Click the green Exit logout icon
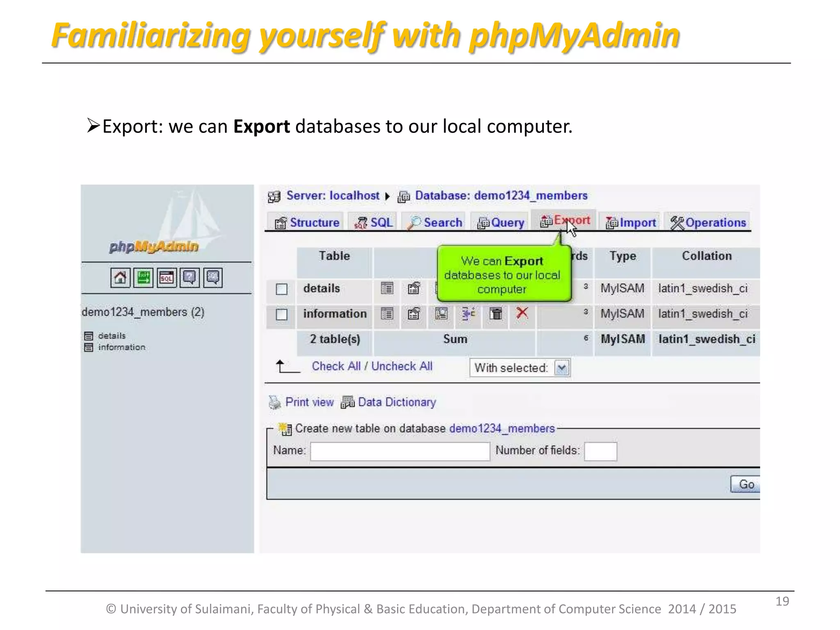Screen dimensions: 840x630 click(x=144, y=278)
